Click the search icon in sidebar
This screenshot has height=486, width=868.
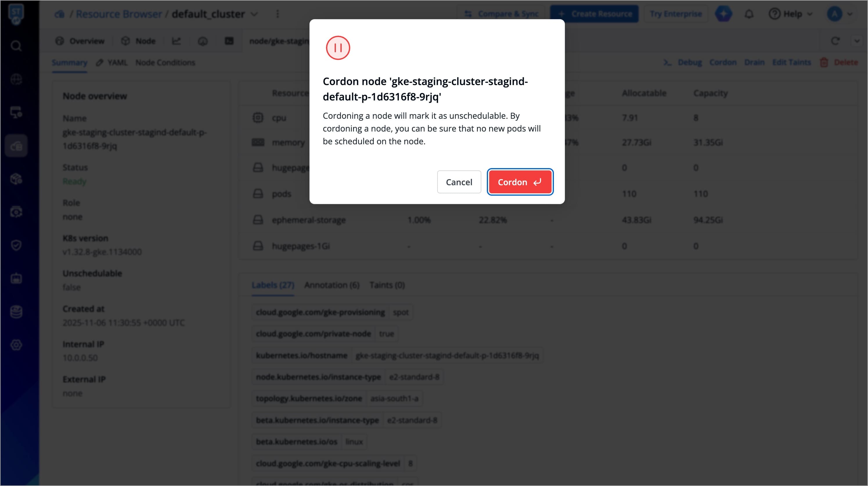click(16, 46)
